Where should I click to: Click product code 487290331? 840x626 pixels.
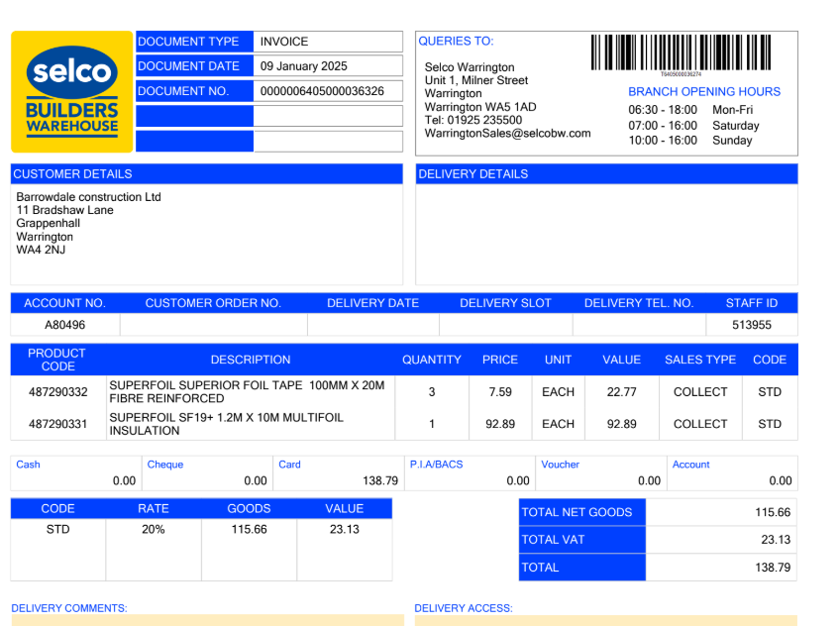(57, 424)
